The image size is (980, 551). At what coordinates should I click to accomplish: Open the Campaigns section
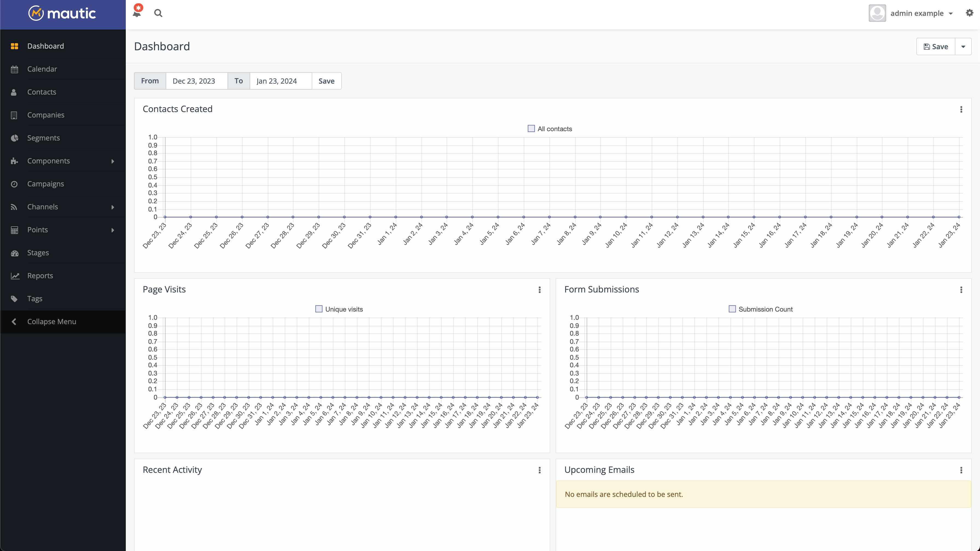(45, 184)
